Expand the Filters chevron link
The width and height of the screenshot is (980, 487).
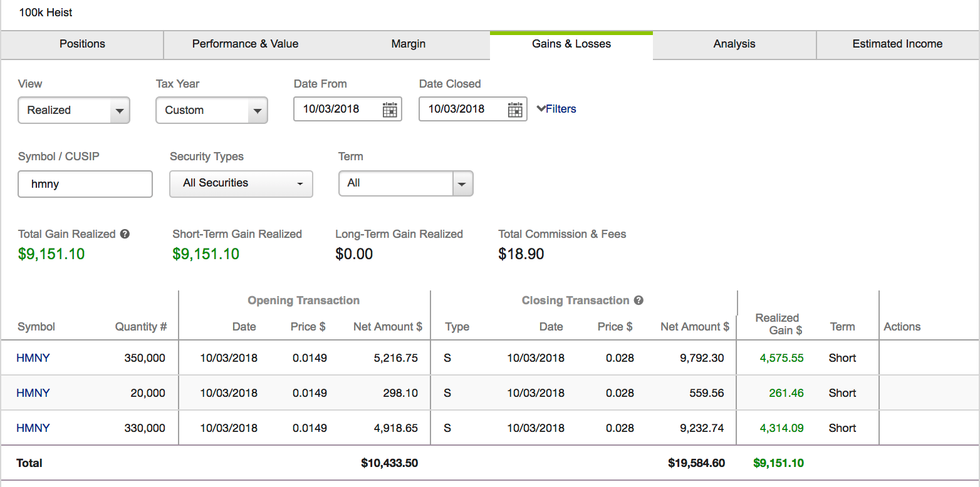pyautogui.click(x=556, y=109)
